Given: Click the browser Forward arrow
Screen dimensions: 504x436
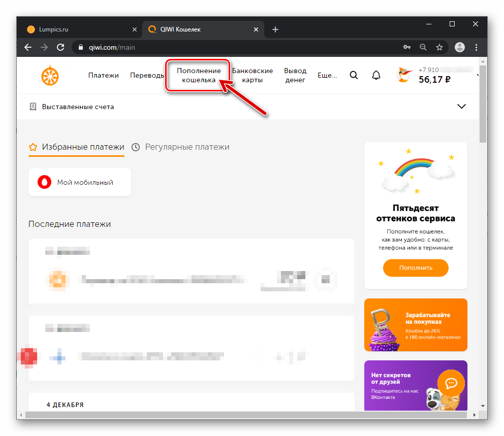Looking at the screenshot, I should pyautogui.click(x=44, y=48).
